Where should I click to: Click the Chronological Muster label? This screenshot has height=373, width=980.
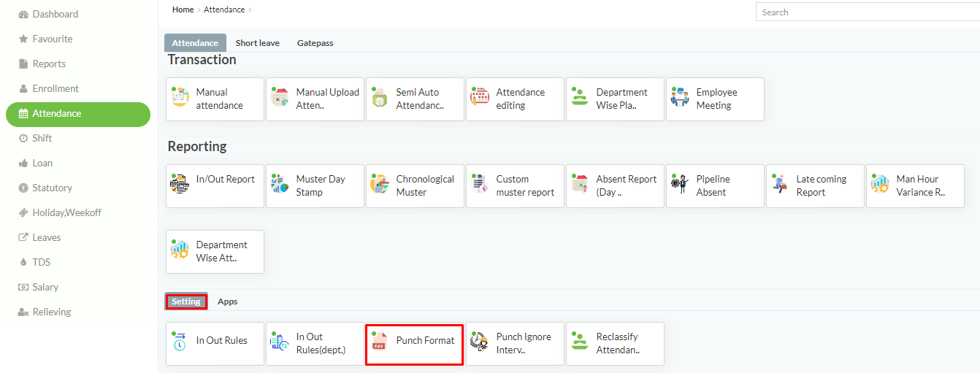(x=425, y=185)
